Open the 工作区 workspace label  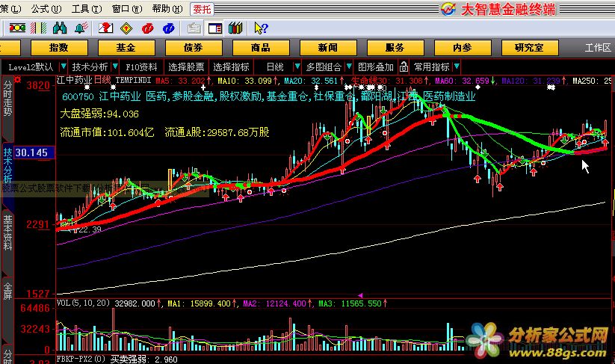coord(598,48)
